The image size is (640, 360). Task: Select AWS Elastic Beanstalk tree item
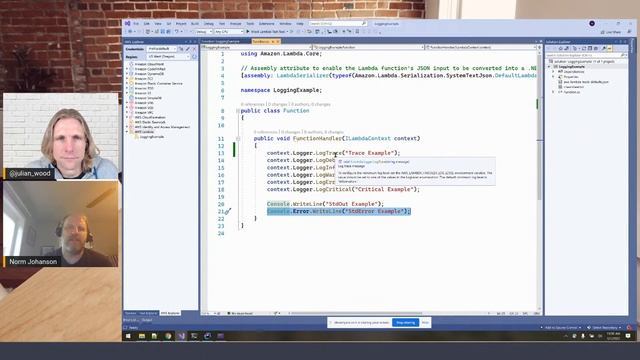[150, 122]
